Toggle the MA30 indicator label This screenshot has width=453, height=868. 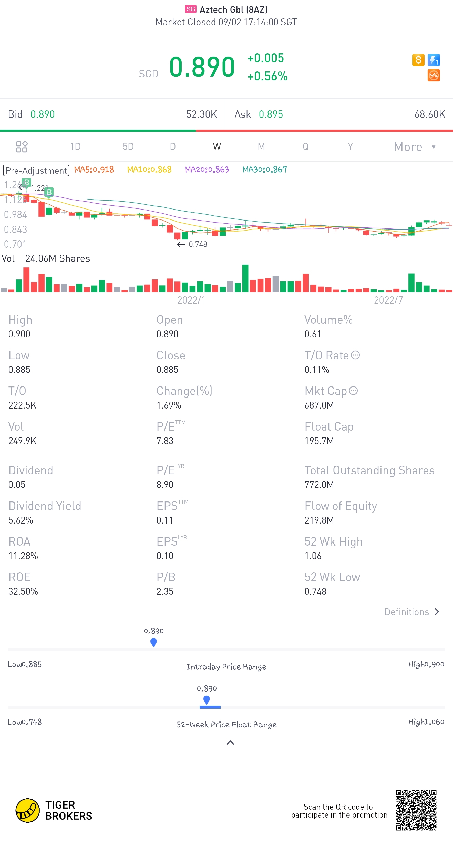pyautogui.click(x=265, y=170)
